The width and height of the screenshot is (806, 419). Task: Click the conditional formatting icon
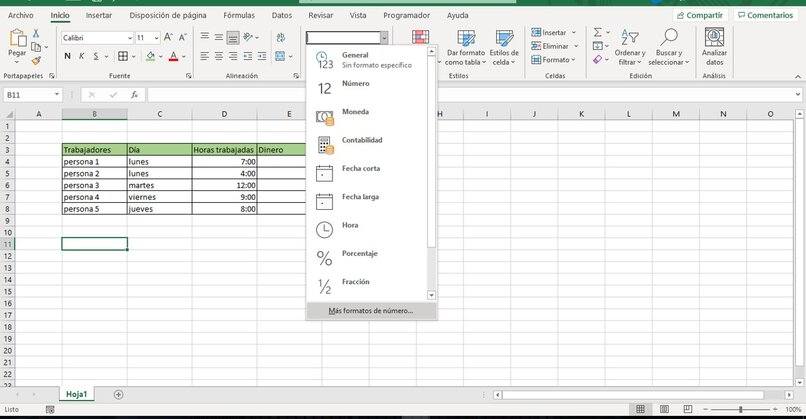click(x=420, y=37)
